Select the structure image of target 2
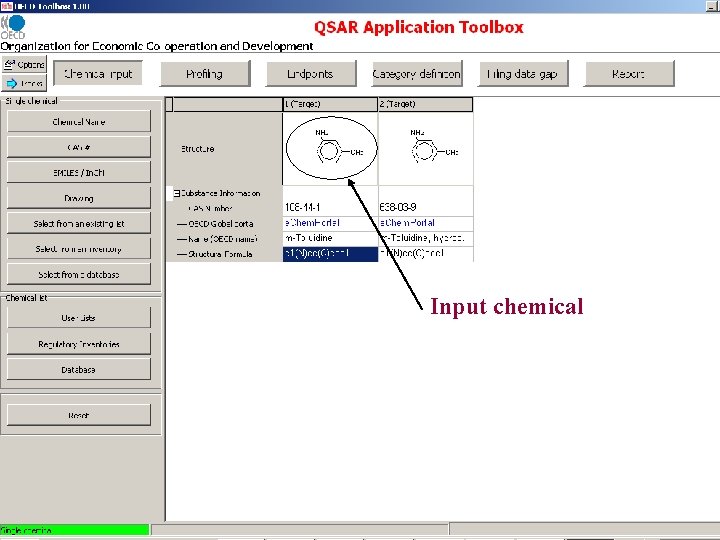Screen dimensions: 720x540 (x=426, y=149)
